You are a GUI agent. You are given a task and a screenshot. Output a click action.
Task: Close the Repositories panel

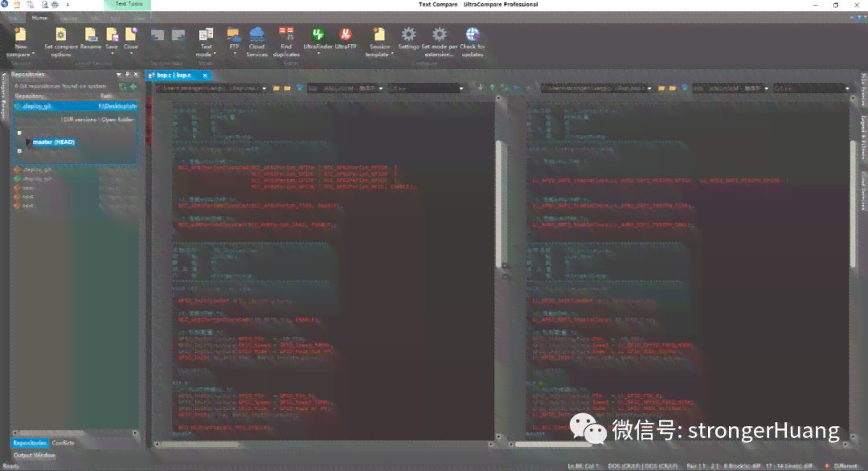pos(136,74)
